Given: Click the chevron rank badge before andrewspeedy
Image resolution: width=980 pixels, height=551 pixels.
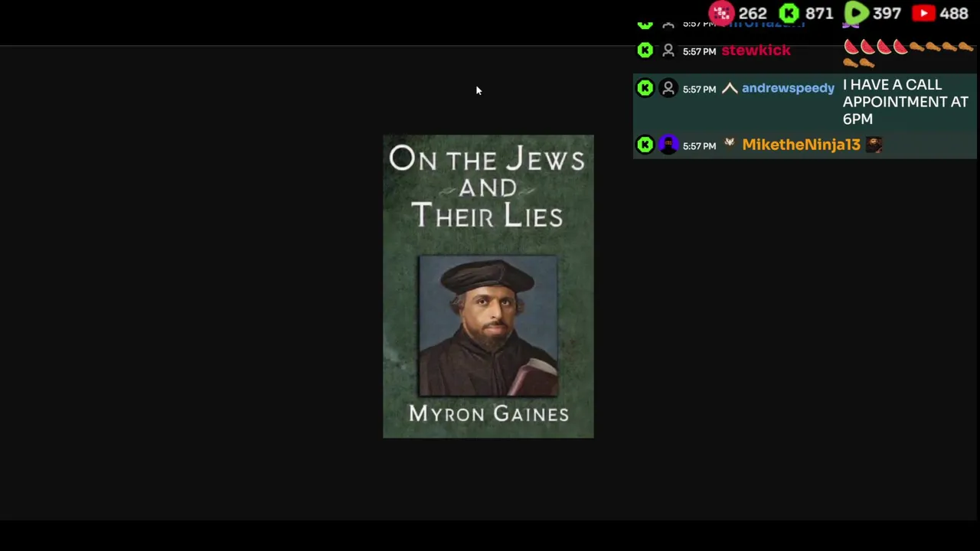Looking at the screenshot, I should coord(730,89).
